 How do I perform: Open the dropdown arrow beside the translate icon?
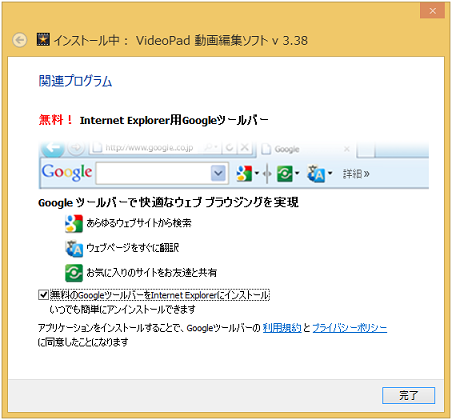pyautogui.click(x=330, y=173)
